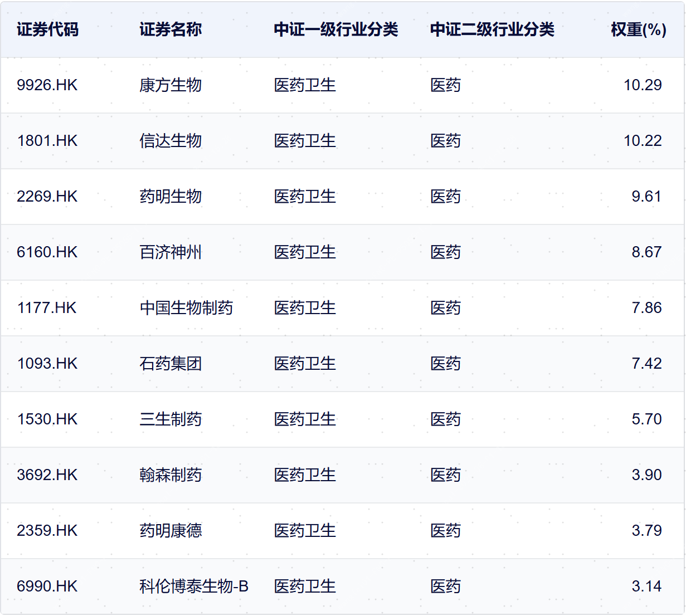Select stock name 药明生物

pyautogui.click(x=171, y=197)
